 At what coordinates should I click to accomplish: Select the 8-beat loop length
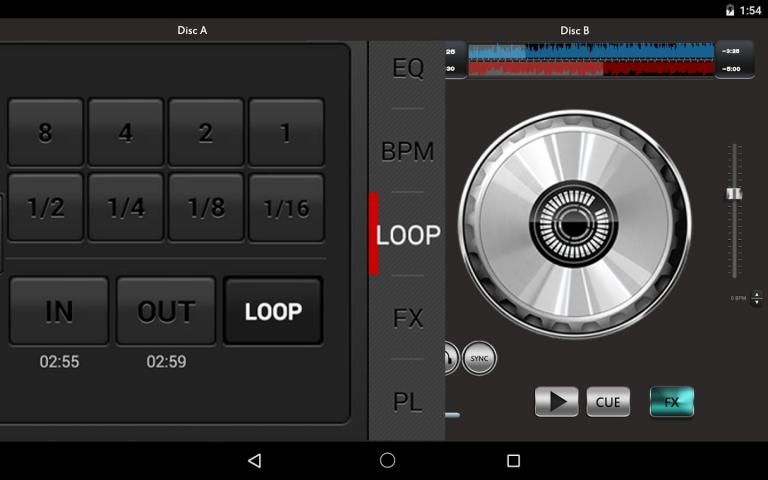(46, 132)
